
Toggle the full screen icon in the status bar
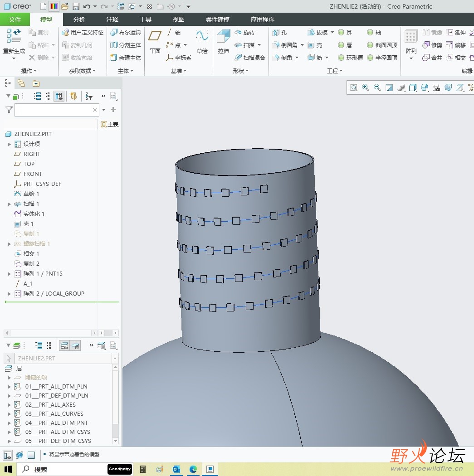pos(31,455)
